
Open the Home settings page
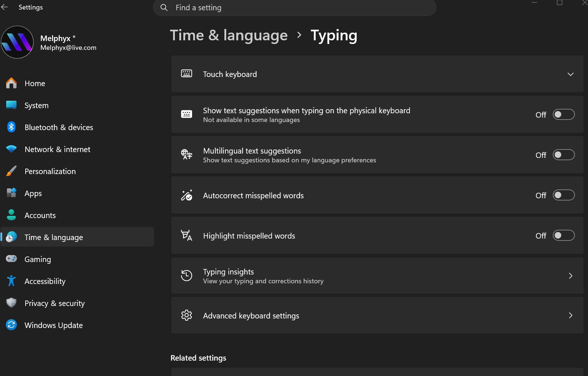35,83
